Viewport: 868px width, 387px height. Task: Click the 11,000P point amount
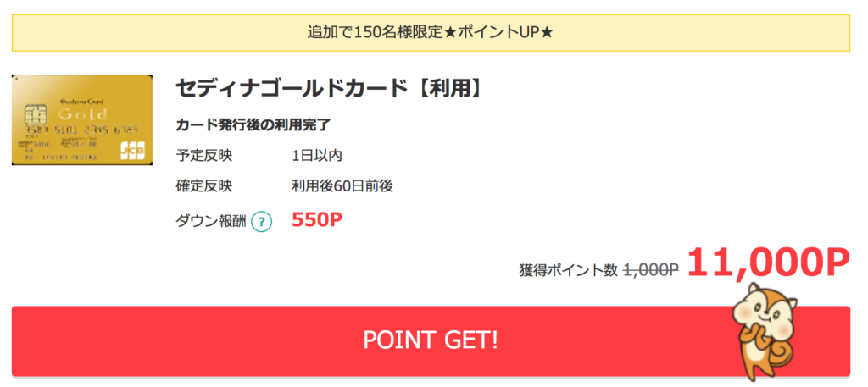point(768,263)
